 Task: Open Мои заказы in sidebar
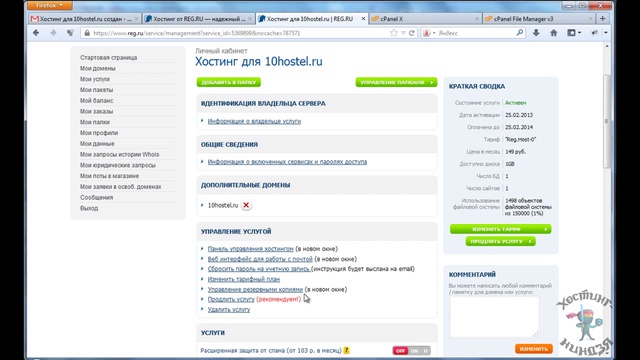(96, 111)
